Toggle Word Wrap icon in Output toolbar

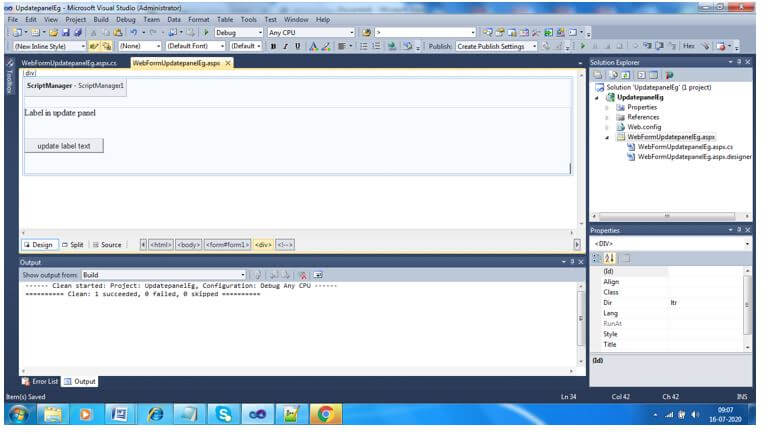point(318,275)
